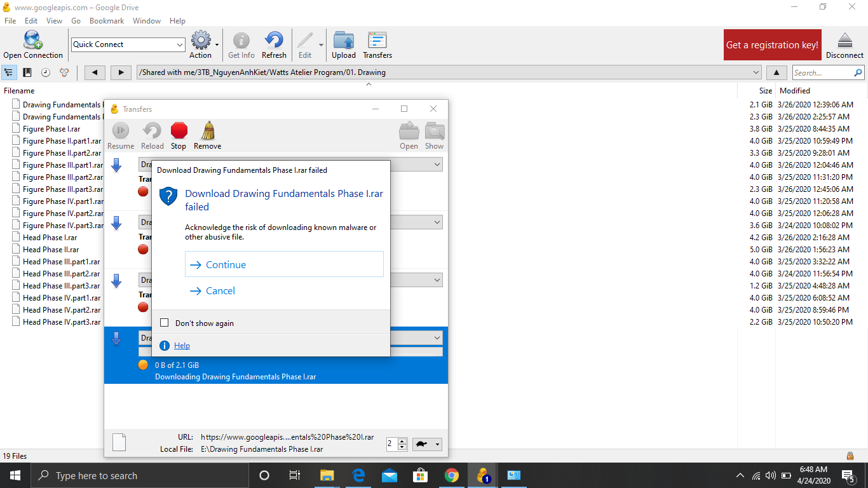Increase the concurrent transfers stepper
The height and width of the screenshot is (488, 868).
click(x=402, y=441)
